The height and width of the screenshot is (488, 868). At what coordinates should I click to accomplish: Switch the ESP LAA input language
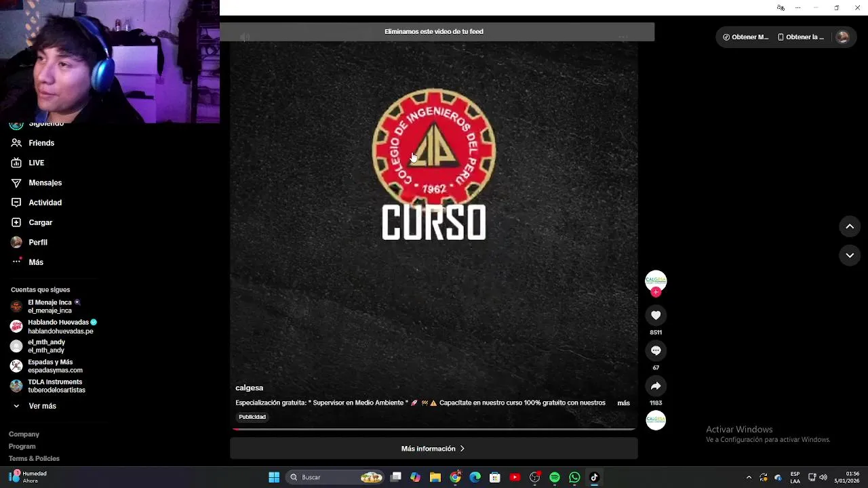coord(795,477)
